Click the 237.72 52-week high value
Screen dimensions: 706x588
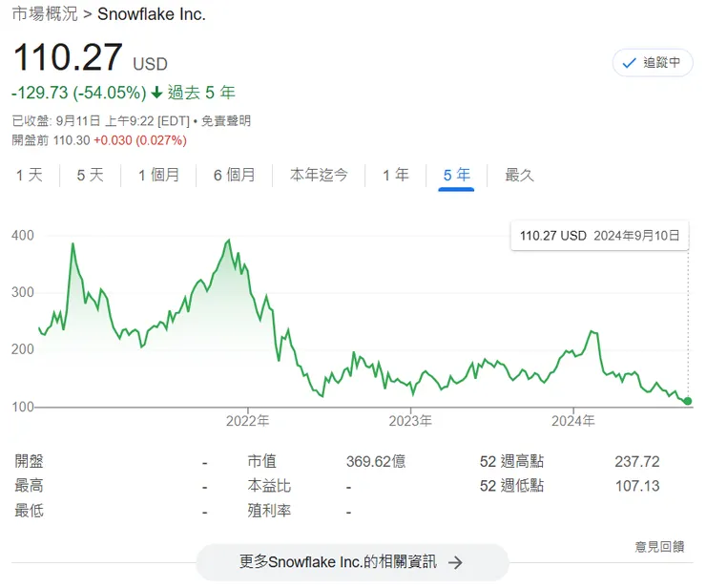pos(637,461)
